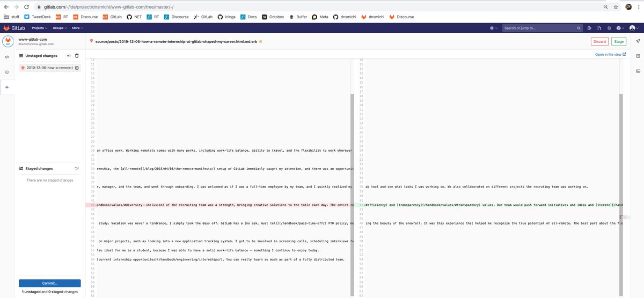Open the Edit activity view in sidebar
644x298 pixels.
pyautogui.click(x=7, y=56)
